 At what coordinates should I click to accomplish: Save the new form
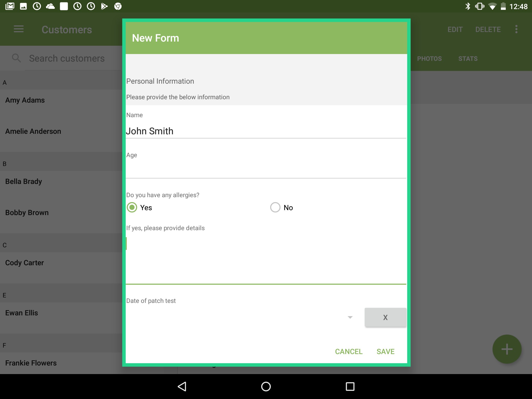coord(385,351)
